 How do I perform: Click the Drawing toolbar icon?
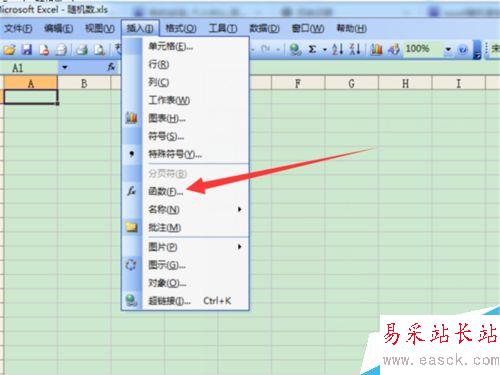(394, 50)
